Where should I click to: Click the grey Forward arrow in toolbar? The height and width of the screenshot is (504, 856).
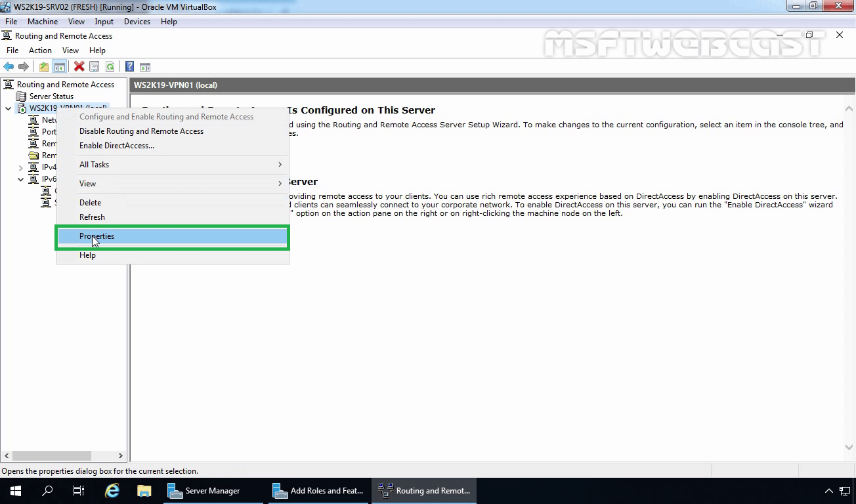click(x=24, y=66)
